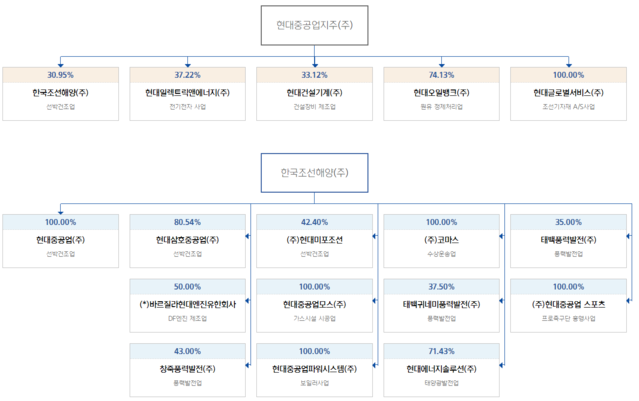This screenshot has height=401, width=639.
Task: Click the large blue-bordered 한국조선해양(주) box
Action: pos(314,173)
